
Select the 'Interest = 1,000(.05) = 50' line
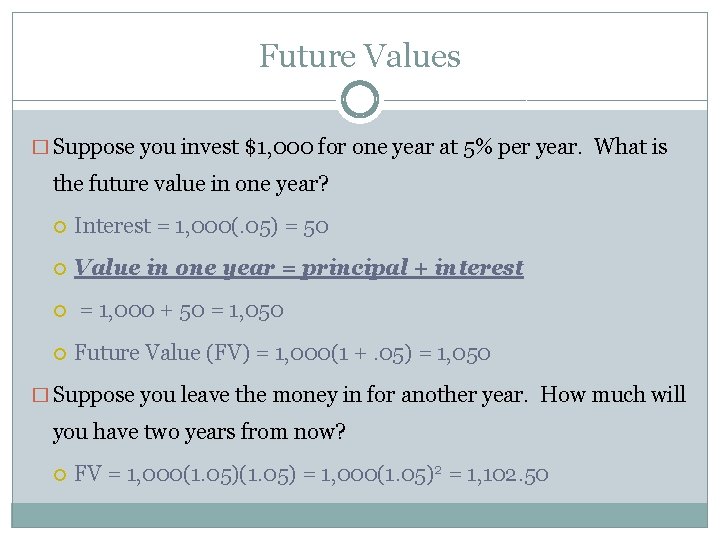click(x=202, y=226)
